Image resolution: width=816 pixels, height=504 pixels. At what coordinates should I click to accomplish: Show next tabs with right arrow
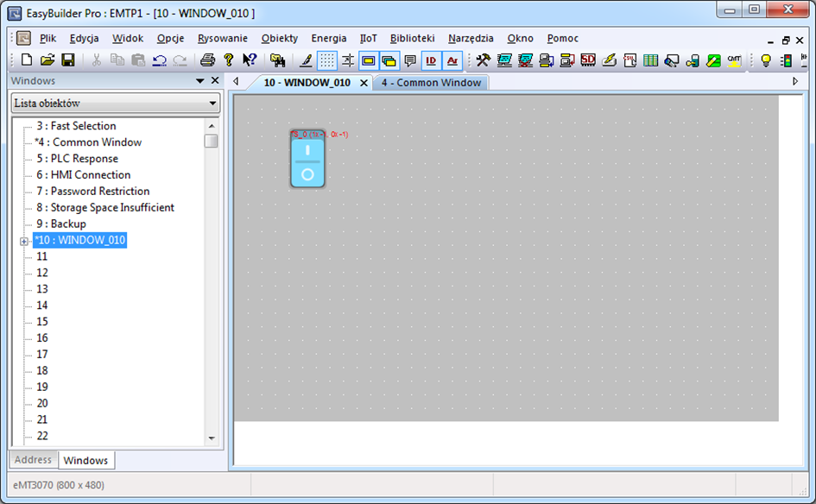(x=794, y=81)
